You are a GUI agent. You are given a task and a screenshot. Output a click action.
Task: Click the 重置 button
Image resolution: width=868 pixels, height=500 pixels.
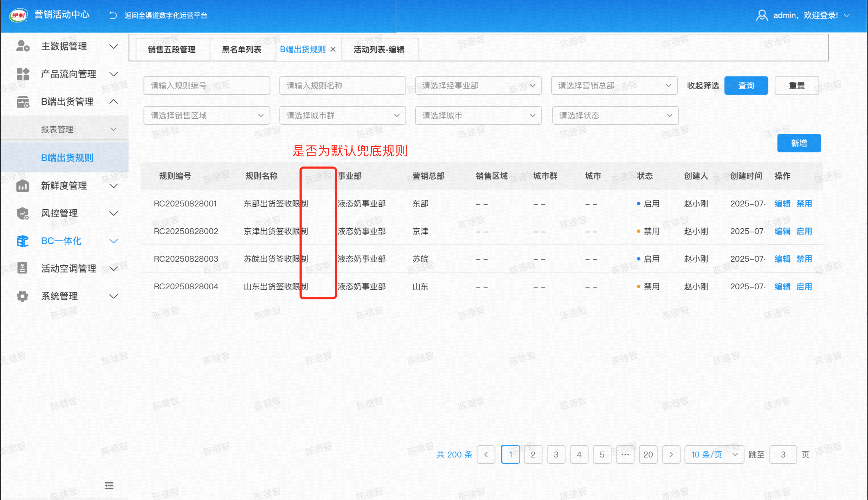point(797,85)
